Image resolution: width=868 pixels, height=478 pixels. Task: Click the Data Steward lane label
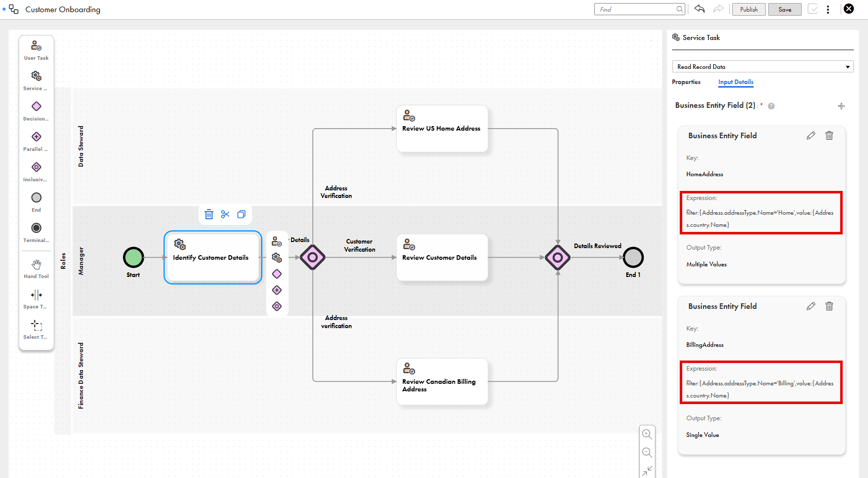[x=81, y=146]
